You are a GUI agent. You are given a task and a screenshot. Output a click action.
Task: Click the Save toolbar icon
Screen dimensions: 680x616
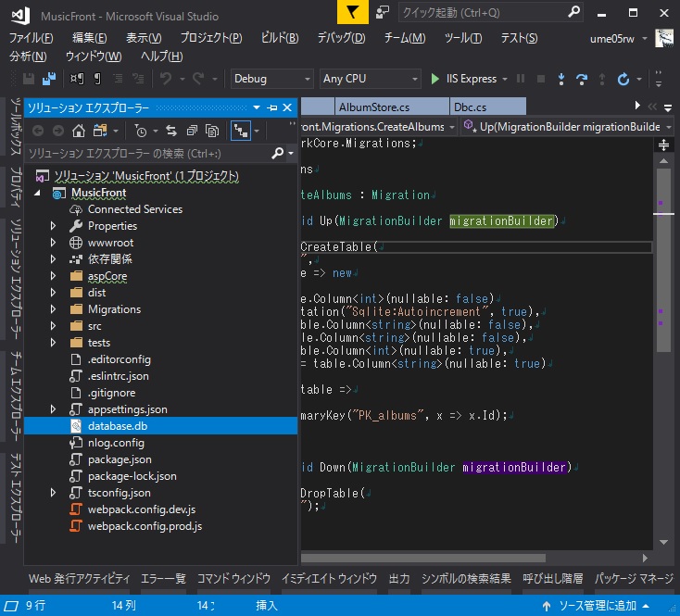coord(29,79)
